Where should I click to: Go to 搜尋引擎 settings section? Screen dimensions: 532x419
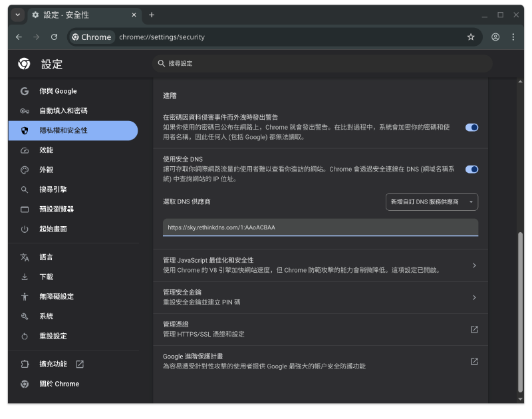coord(53,190)
